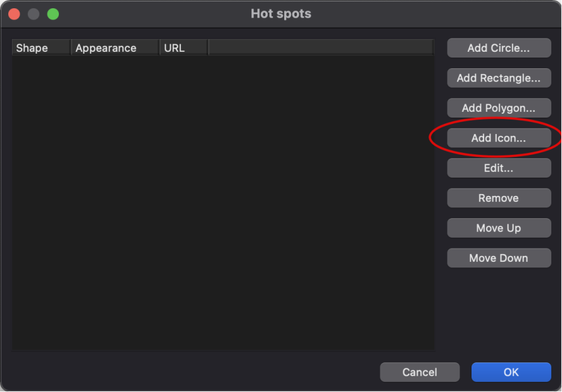Image resolution: width=562 pixels, height=392 pixels.
Task: Click the green zoom window button
Action: click(x=53, y=15)
